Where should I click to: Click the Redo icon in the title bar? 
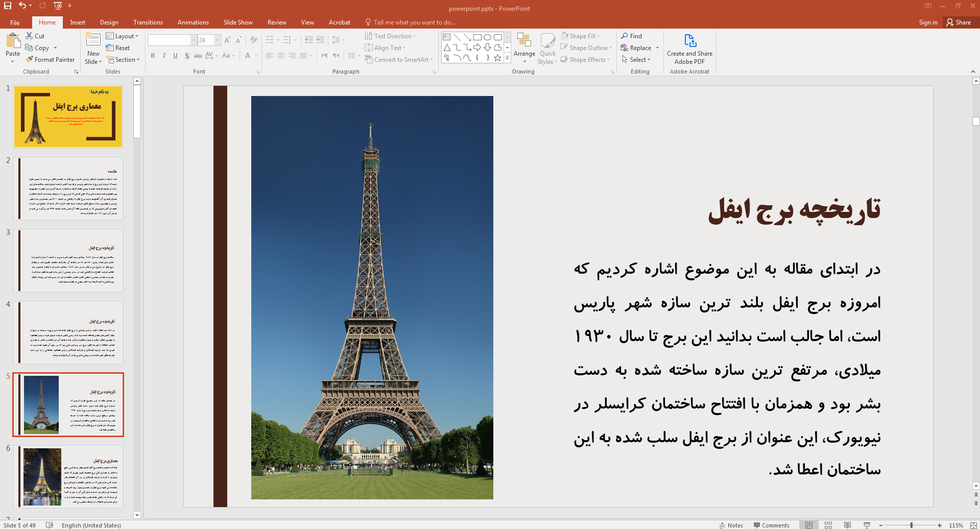[x=42, y=6]
